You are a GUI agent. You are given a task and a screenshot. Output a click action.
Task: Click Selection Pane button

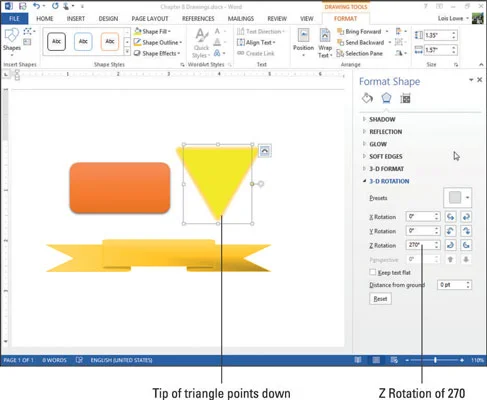click(360, 53)
